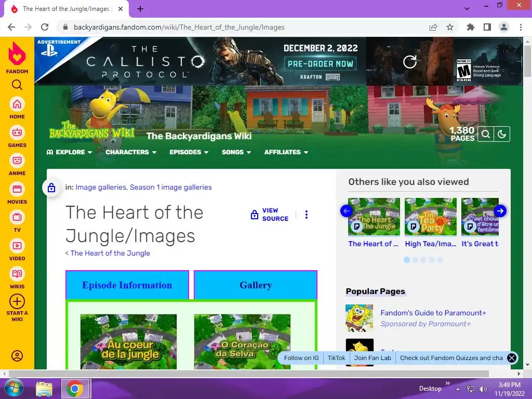Open the Video section in sidebar
Image resolution: width=532 pixels, height=399 pixels.
tap(17, 250)
